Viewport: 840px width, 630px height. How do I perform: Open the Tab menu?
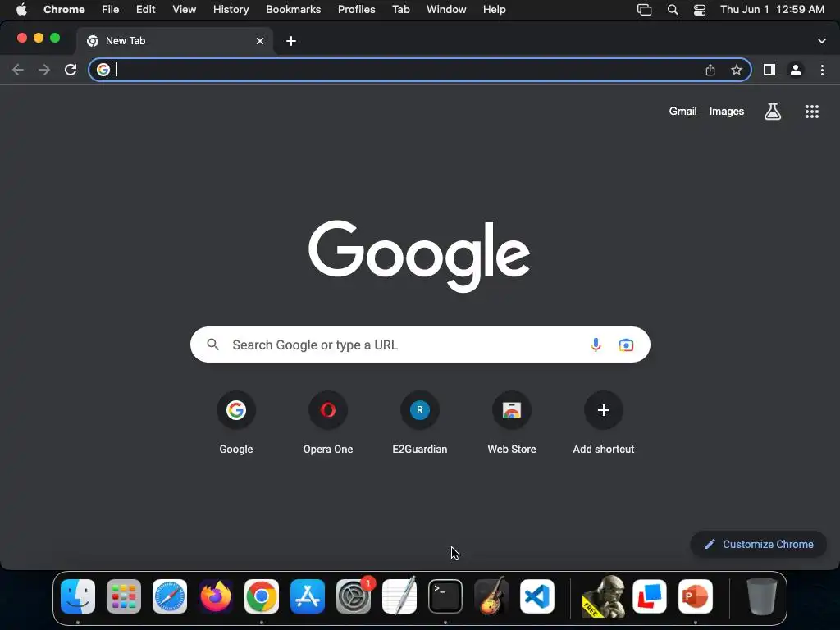[400, 9]
